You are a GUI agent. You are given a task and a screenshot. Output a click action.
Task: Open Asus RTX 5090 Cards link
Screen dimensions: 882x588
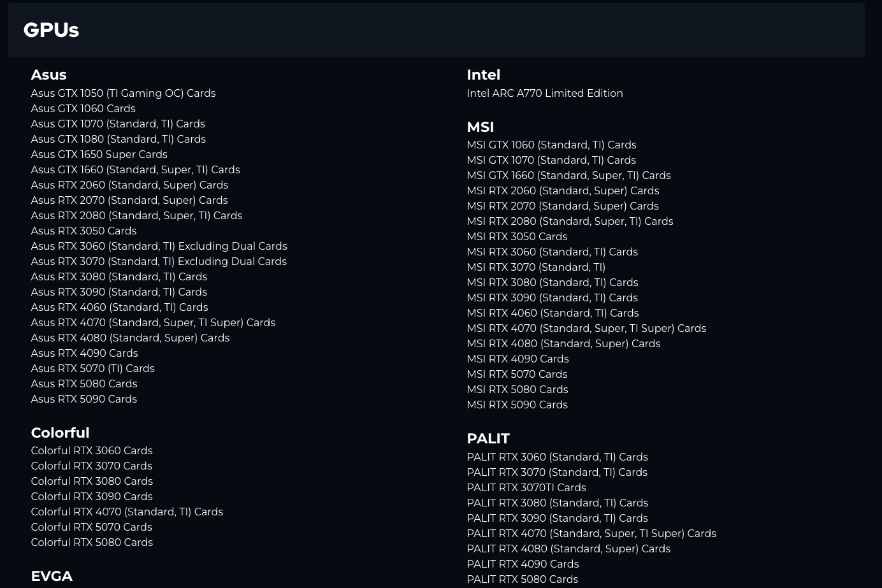click(x=83, y=399)
